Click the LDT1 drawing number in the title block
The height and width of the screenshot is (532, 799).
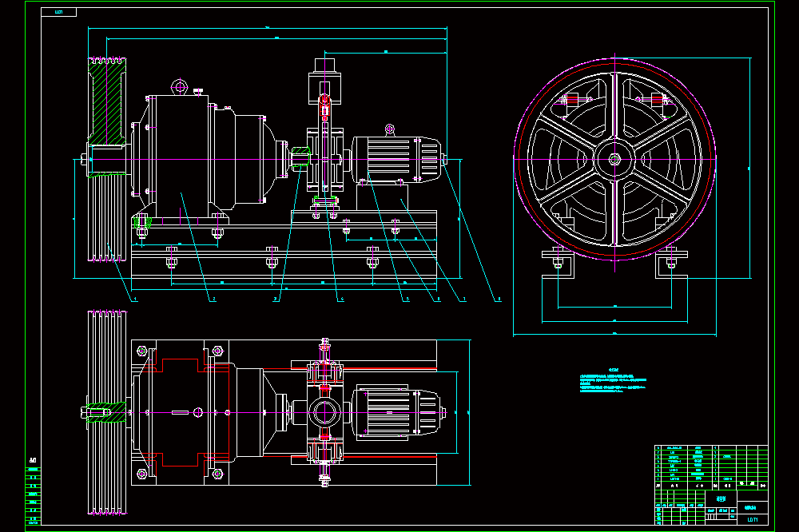(752, 520)
